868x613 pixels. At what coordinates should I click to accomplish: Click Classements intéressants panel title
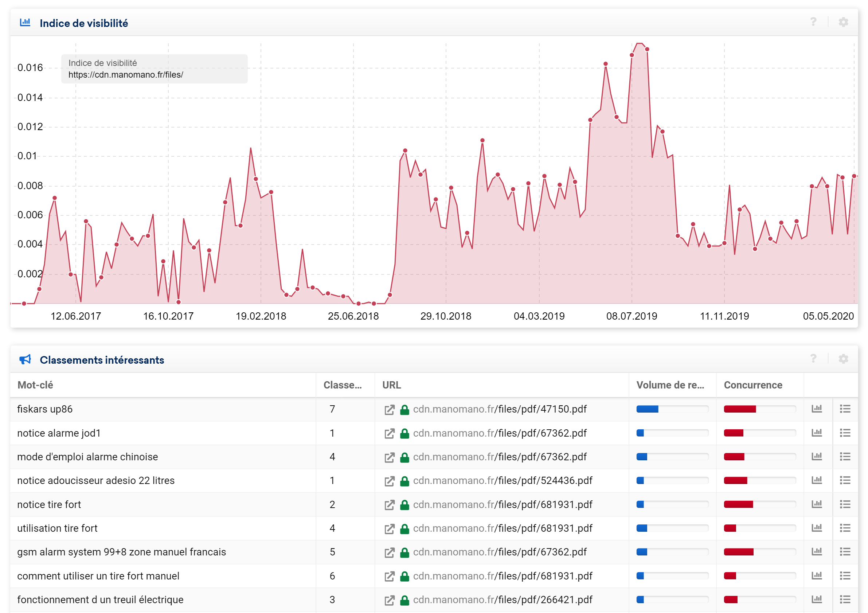(102, 360)
